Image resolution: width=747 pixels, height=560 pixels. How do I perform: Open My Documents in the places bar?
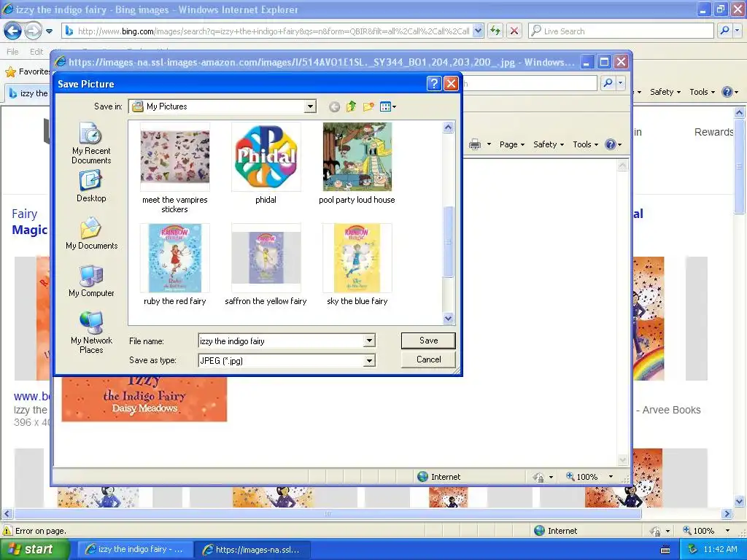pos(91,233)
